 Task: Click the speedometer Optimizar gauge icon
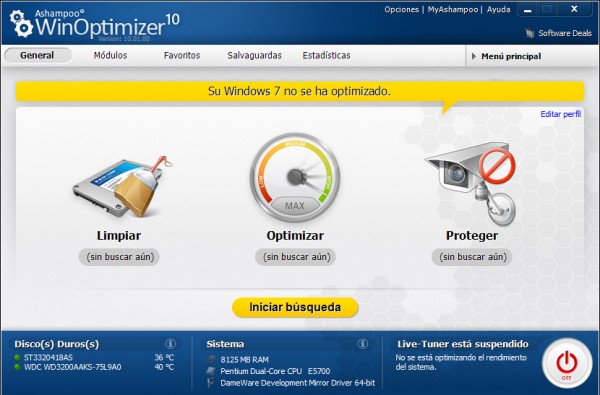(x=295, y=177)
